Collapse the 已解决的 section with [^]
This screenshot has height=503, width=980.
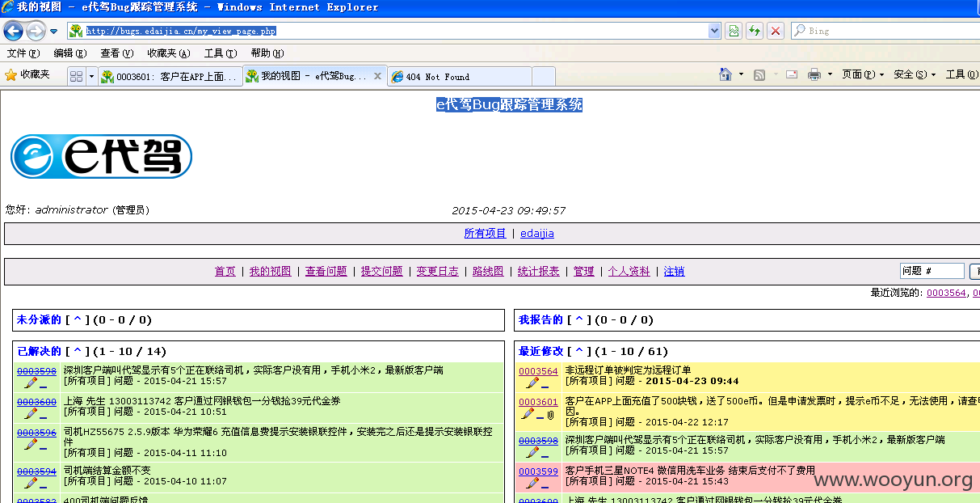click(78, 351)
